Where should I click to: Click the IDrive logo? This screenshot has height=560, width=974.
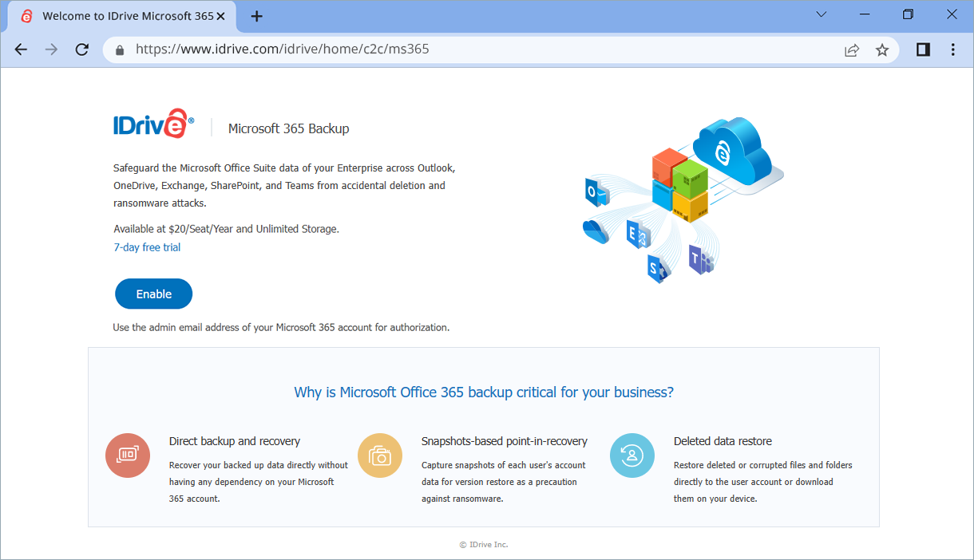[x=153, y=125]
